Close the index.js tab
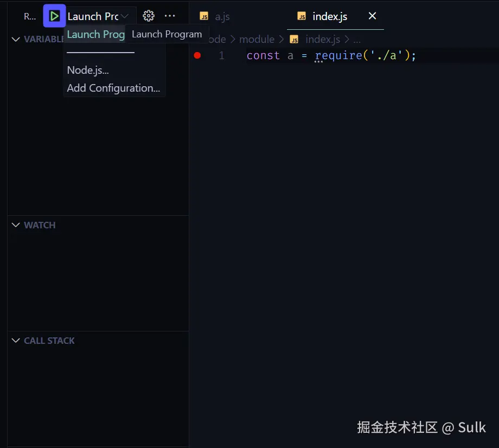Image resolution: width=499 pixels, height=448 pixels. pos(372,16)
